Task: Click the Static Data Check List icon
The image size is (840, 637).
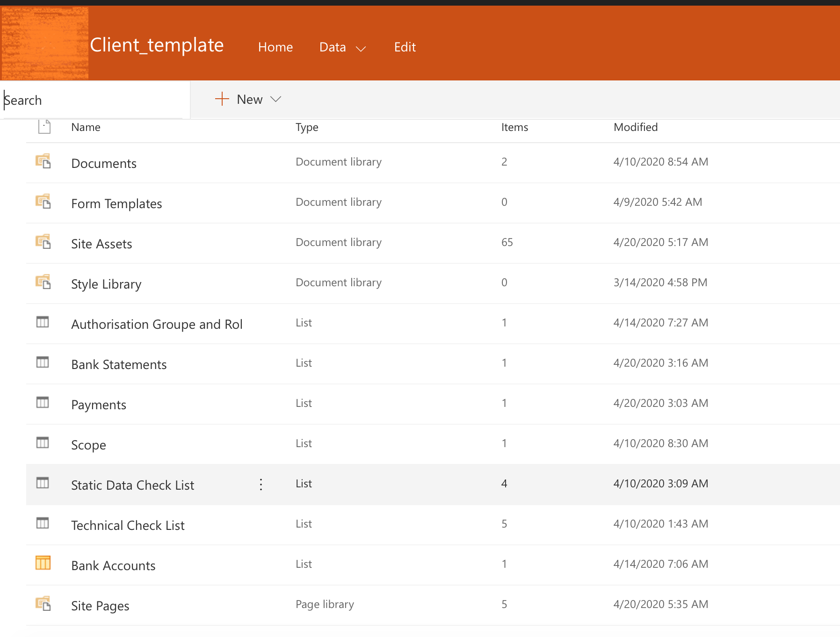Action: coord(43,483)
